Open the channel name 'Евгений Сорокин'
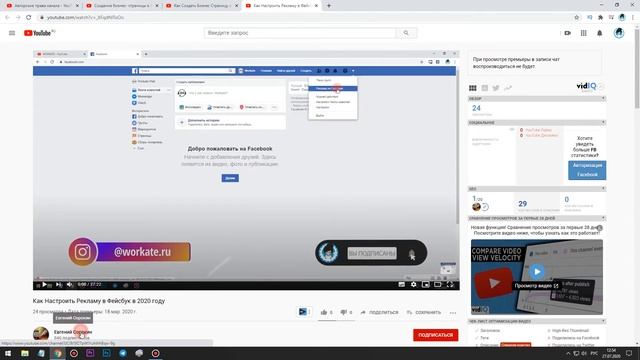Viewport: 640px width, 360px height. click(x=73, y=332)
